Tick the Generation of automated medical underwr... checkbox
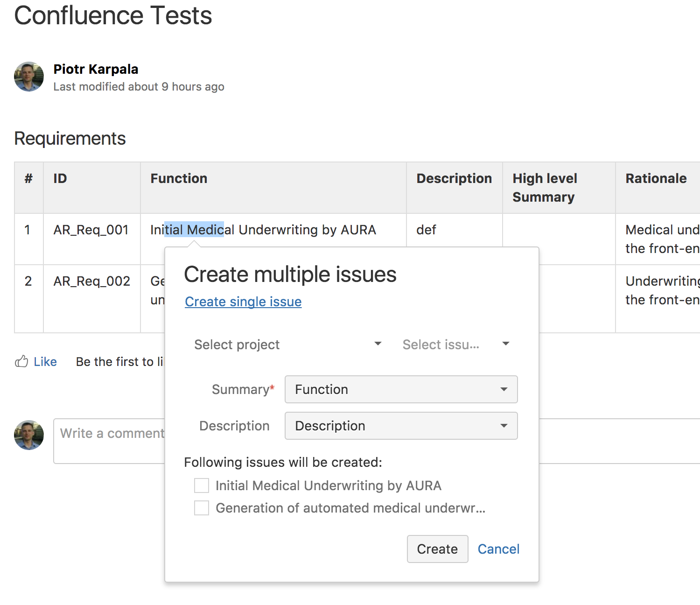The width and height of the screenshot is (700, 605). [x=202, y=508]
